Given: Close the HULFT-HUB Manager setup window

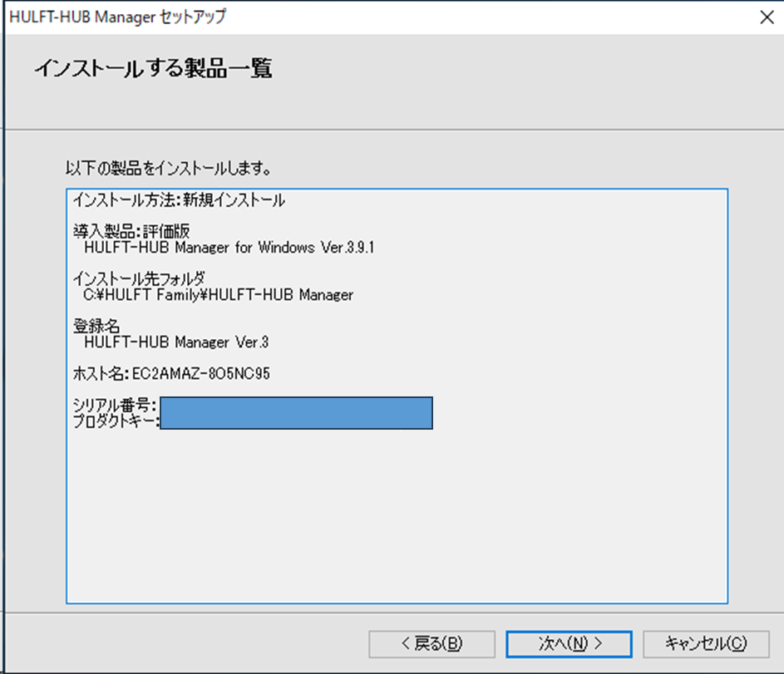Looking at the screenshot, I should [x=767, y=17].
